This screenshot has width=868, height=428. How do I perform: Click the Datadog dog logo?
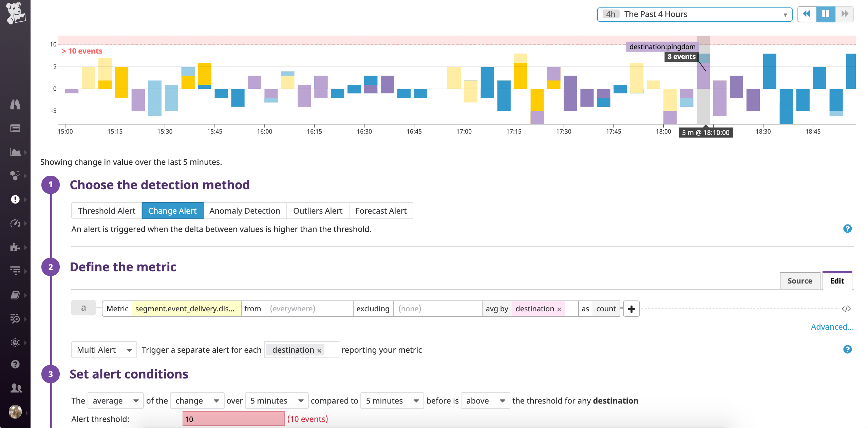[x=15, y=14]
